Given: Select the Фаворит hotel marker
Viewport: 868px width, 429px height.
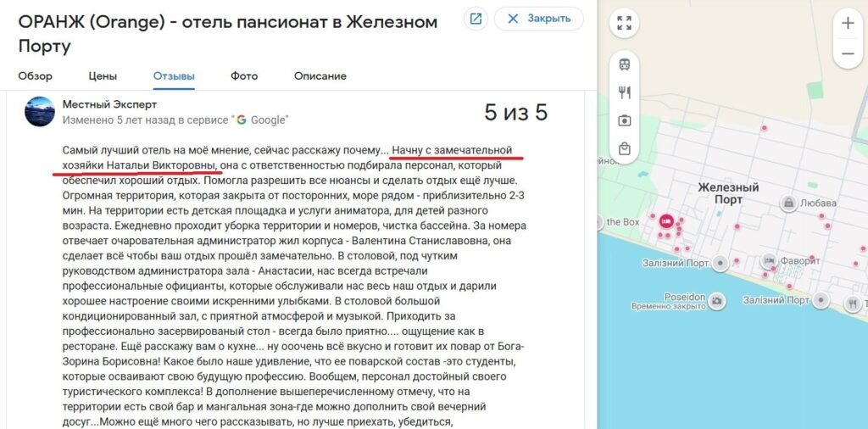Looking at the screenshot, I should coord(769,260).
